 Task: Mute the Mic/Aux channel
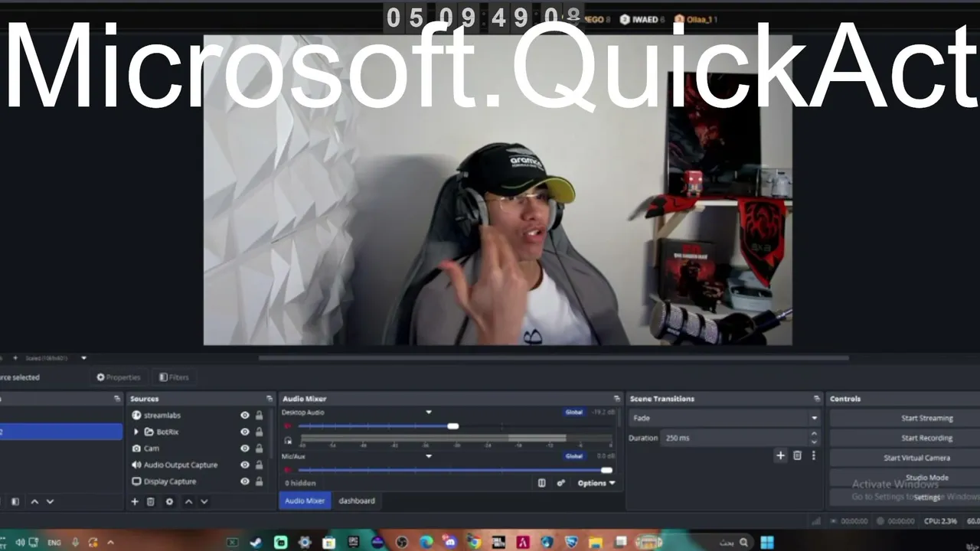(288, 470)
